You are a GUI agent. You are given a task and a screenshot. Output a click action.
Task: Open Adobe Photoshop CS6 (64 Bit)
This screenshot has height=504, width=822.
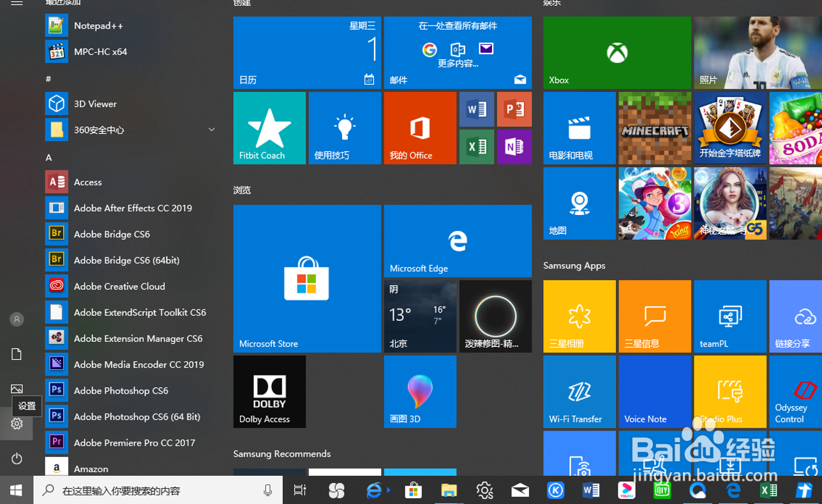pos(131,417)
